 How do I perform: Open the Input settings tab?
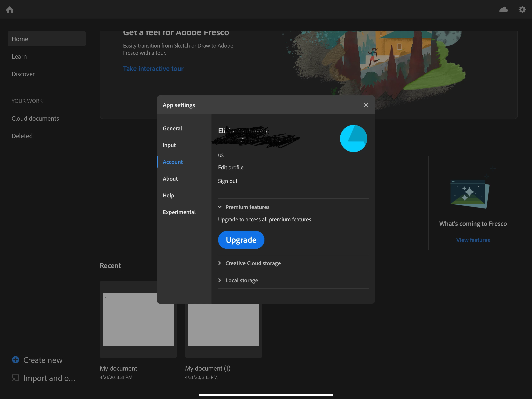[169, 145]
